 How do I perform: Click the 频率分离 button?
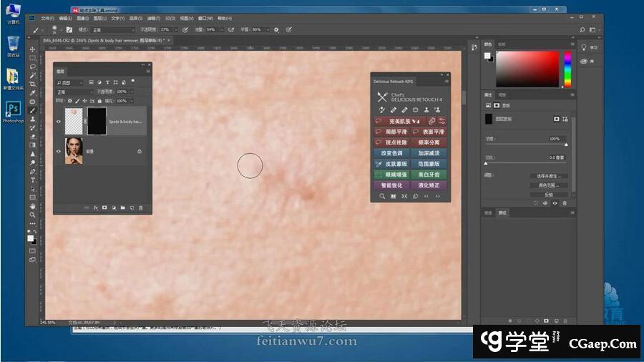tap(429, 142)
